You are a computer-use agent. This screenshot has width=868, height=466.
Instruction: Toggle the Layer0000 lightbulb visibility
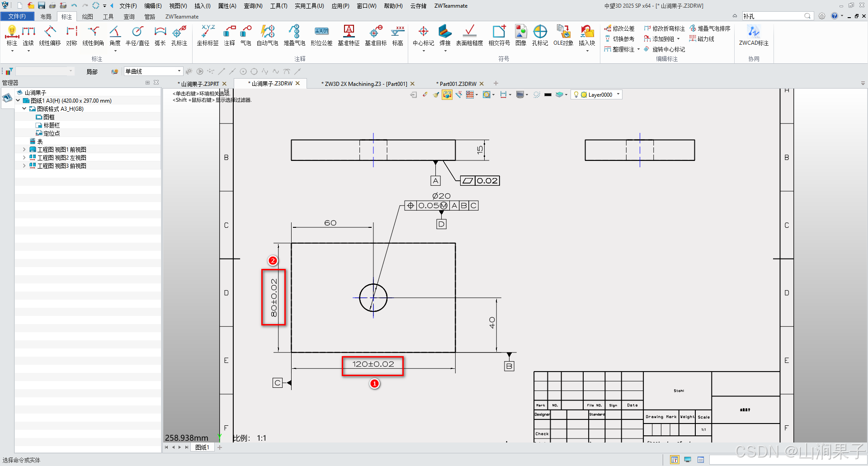point(576,94)
